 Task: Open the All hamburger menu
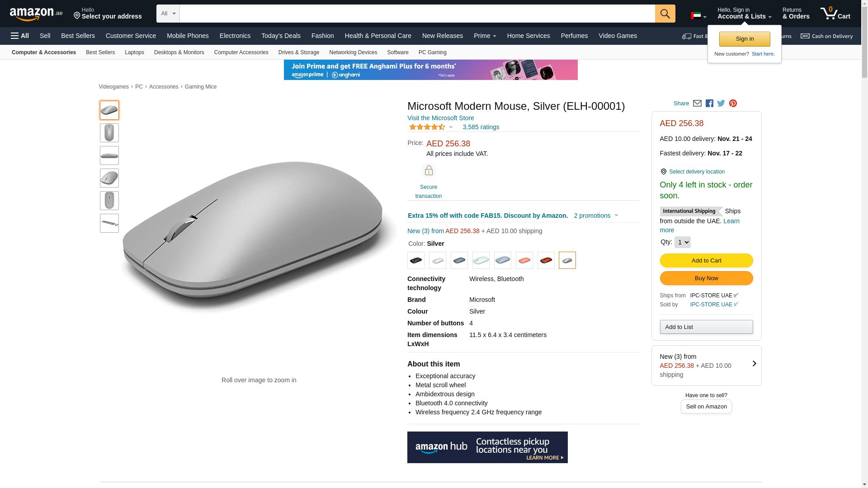(x=20, y=36)
